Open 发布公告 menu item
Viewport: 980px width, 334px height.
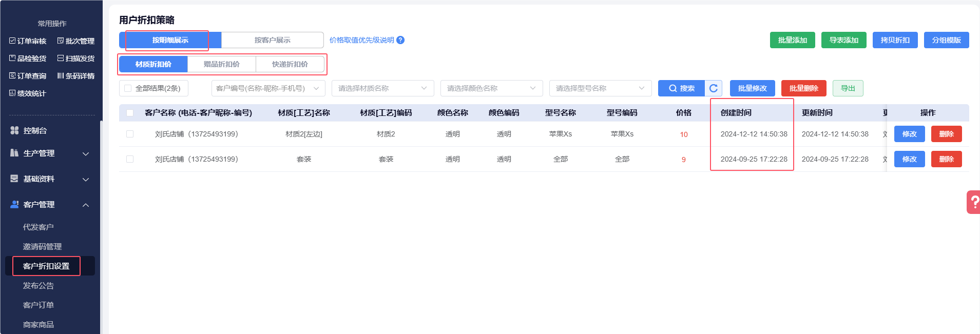pos(39,286)
